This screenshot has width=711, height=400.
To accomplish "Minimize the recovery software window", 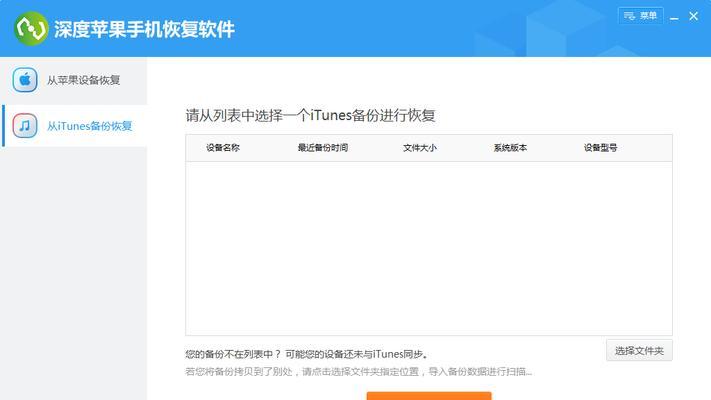I will (674, 17).
